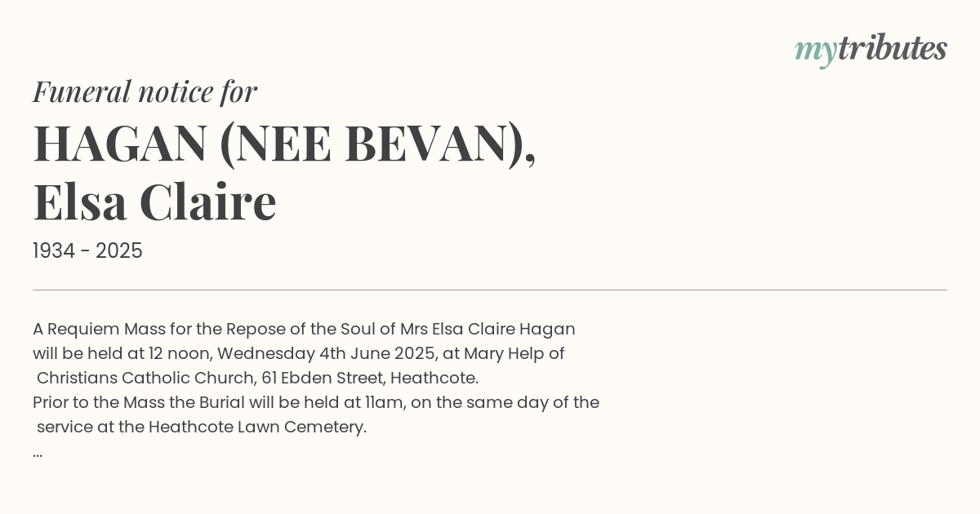The width and height of the screenshot is (980, 514).
Task: Expand the truncated notice via the ellipsis
Action: coord(38,452)
